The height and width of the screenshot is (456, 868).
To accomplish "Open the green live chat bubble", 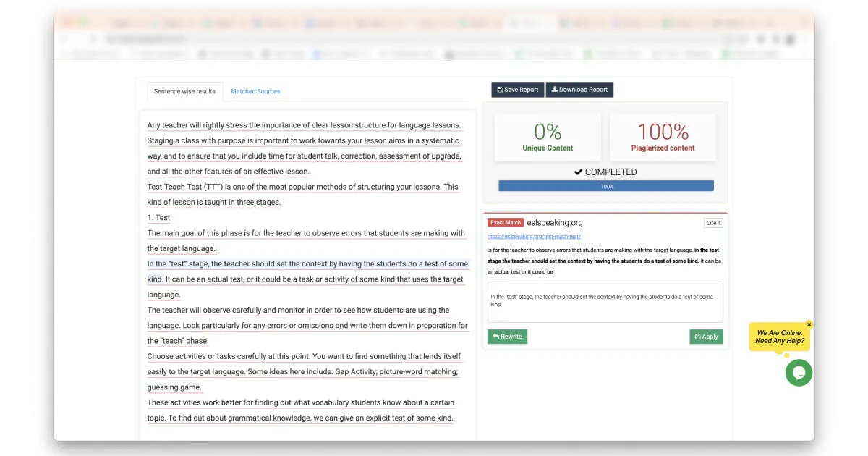I will point(799,373).
